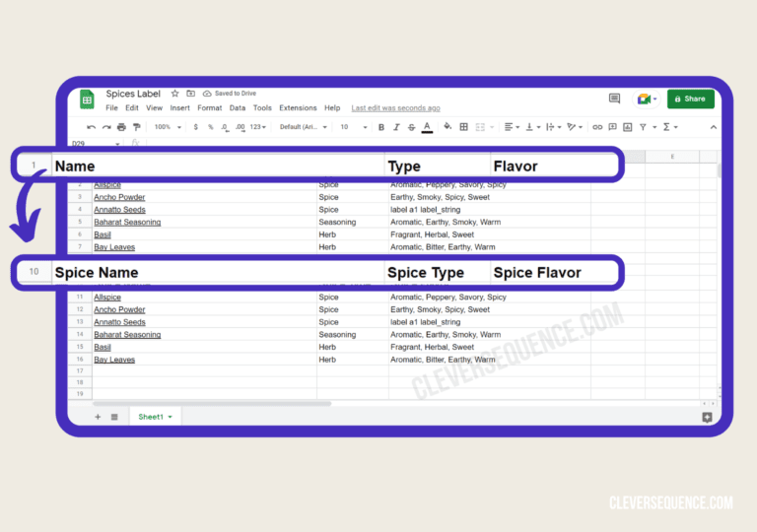This screenshot has width=757, height=532.
Task: Open text rotation dropdown
Action: (575, 127)
